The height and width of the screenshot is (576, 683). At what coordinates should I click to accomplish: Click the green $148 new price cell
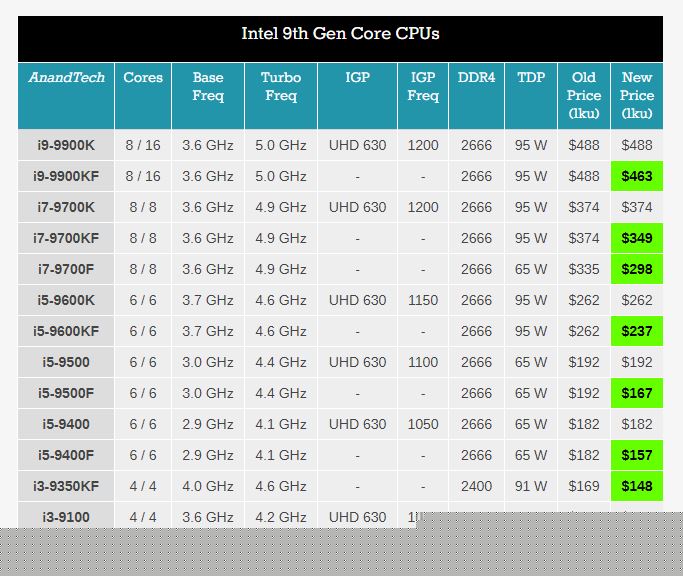[637, 486]
